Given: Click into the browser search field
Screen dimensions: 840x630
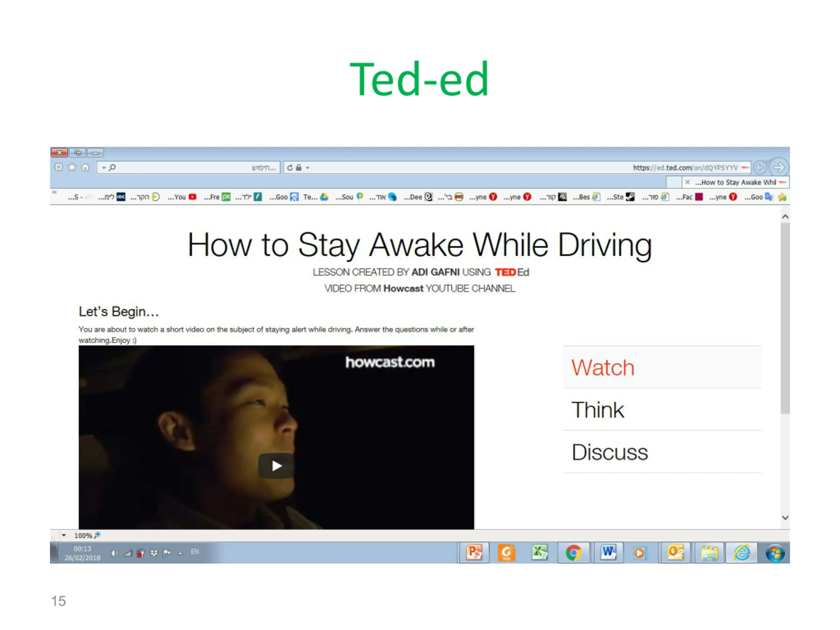Looking at the screenshot, I should [188, 167].
